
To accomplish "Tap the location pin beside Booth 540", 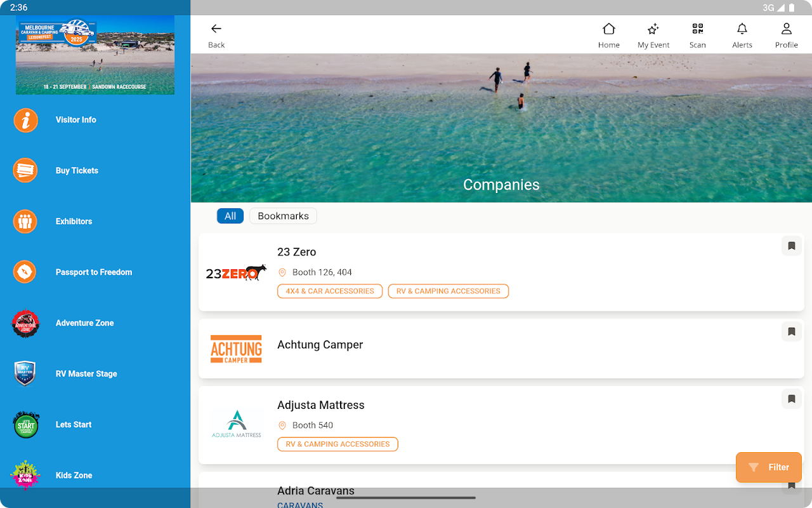I will click(x=282, y=425).
